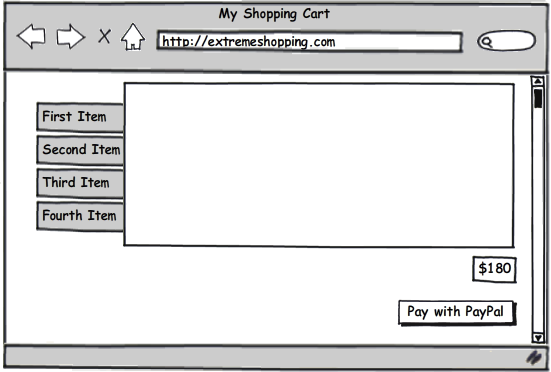Select the First Item tab

[x=80, y=117]
